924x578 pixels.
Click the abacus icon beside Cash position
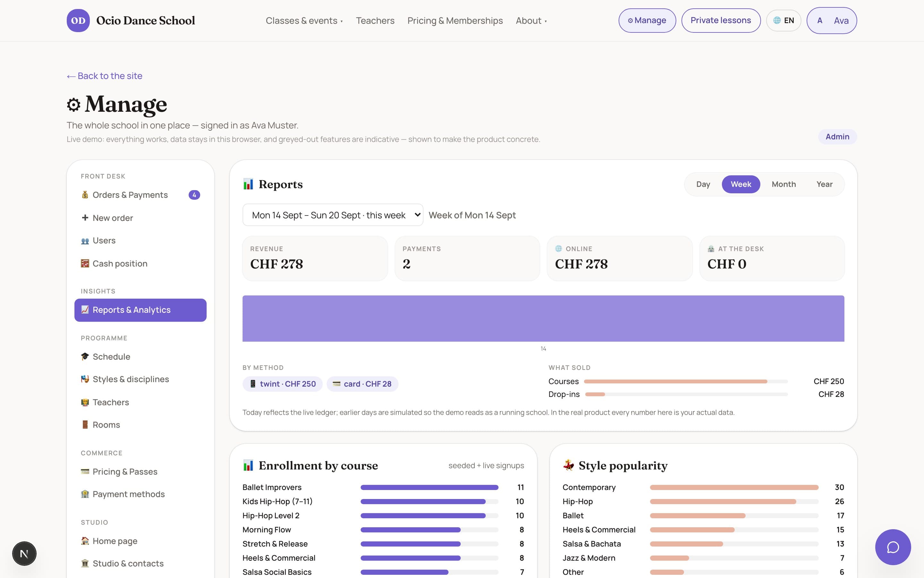pyautogui.click(x=85, y=264)
